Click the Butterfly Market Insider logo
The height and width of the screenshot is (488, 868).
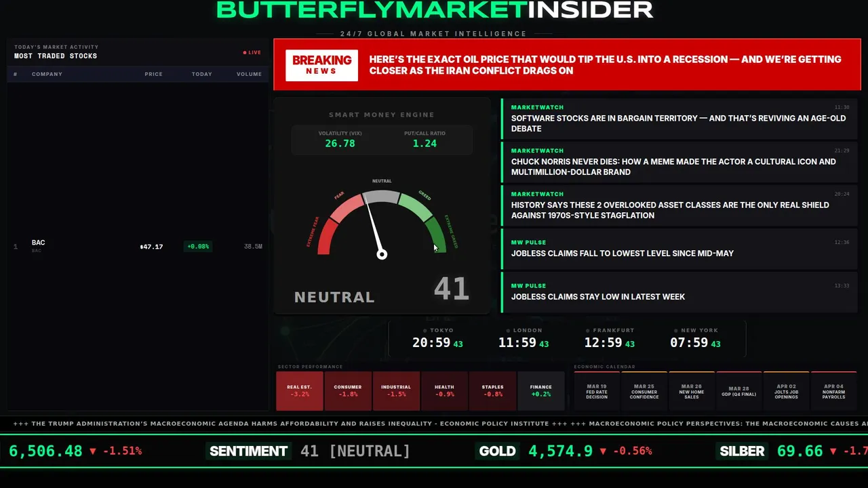point(434,9)
